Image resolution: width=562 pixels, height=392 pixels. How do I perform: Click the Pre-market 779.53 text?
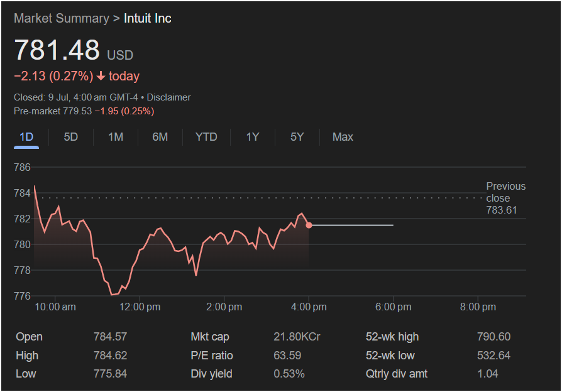click(x=53, y=111)
